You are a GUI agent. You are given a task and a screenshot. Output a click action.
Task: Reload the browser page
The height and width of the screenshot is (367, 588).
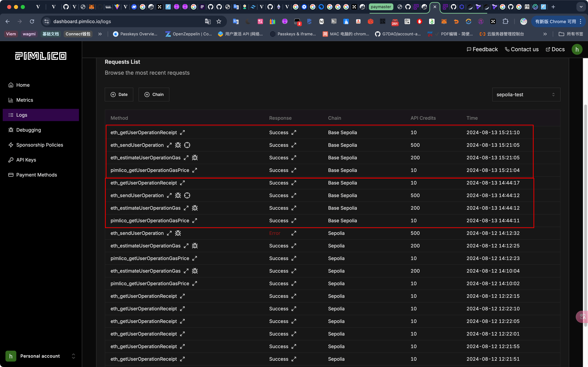[32, 21]
